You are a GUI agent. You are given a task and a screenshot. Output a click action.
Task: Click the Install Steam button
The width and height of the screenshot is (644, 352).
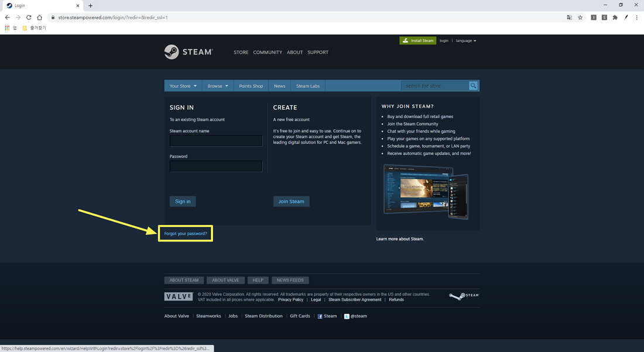[x=417, y=40]
